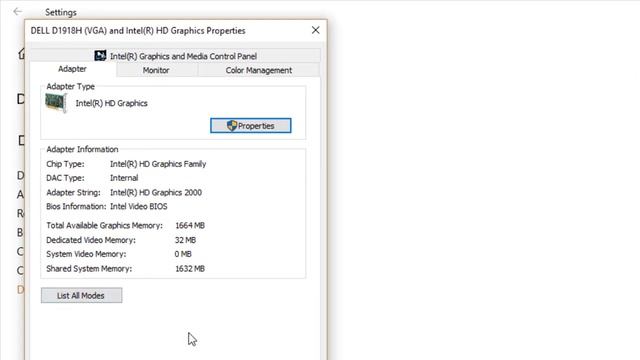Click the Intel Graphics Control Panel tab icon

pyautogui.click(x=100, y=56)
